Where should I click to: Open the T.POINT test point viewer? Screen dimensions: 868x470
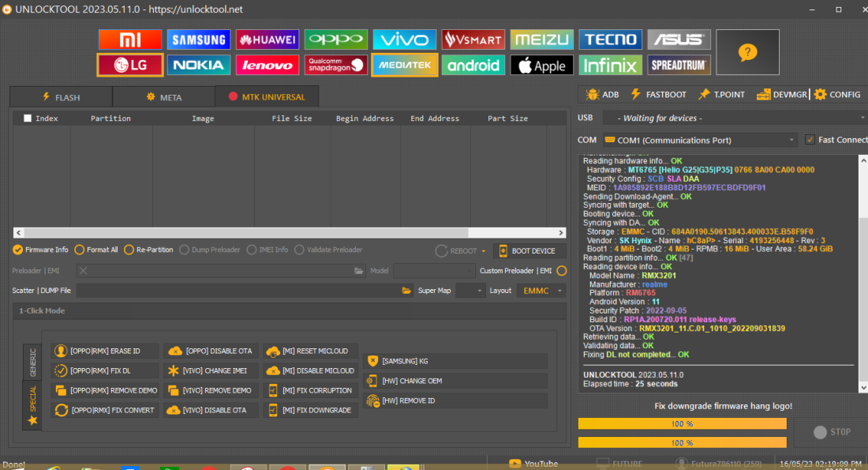coord(721,95)
